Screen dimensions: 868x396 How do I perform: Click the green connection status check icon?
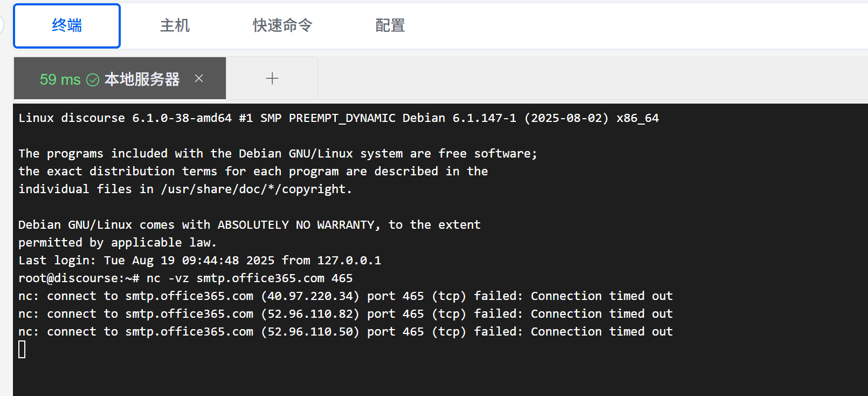click(93, 80)
